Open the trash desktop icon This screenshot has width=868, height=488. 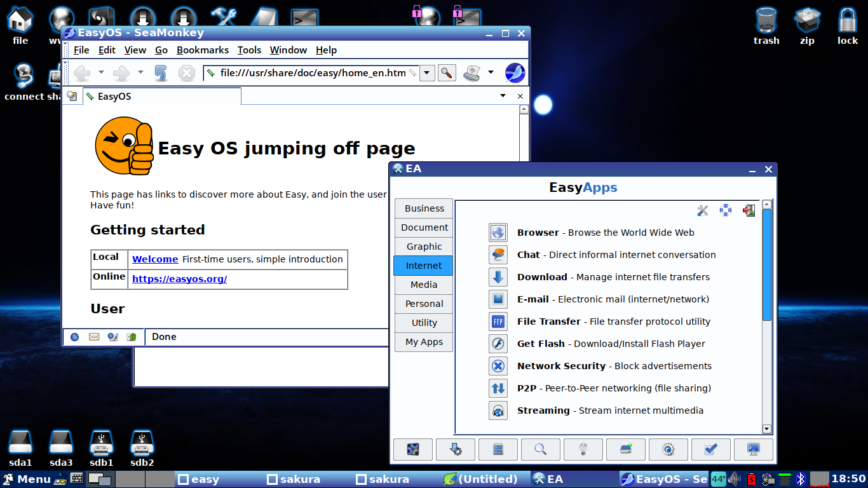pos(766,25)
